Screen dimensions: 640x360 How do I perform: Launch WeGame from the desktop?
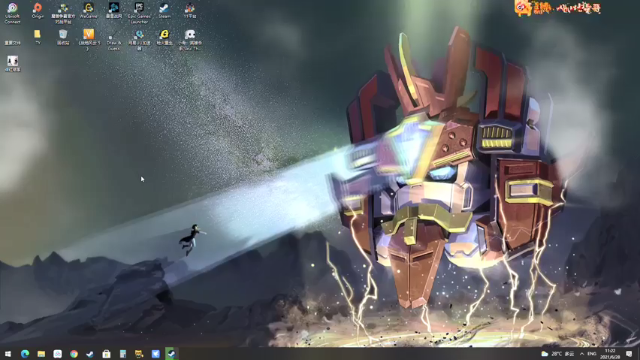click(88, 11)
